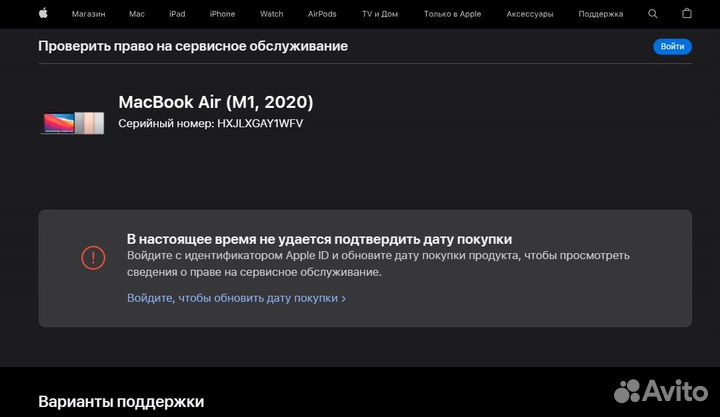Click the MacBook Air product image
This screenshot has width=720, height=417.
pyautogui.click(x=73, y=122)
